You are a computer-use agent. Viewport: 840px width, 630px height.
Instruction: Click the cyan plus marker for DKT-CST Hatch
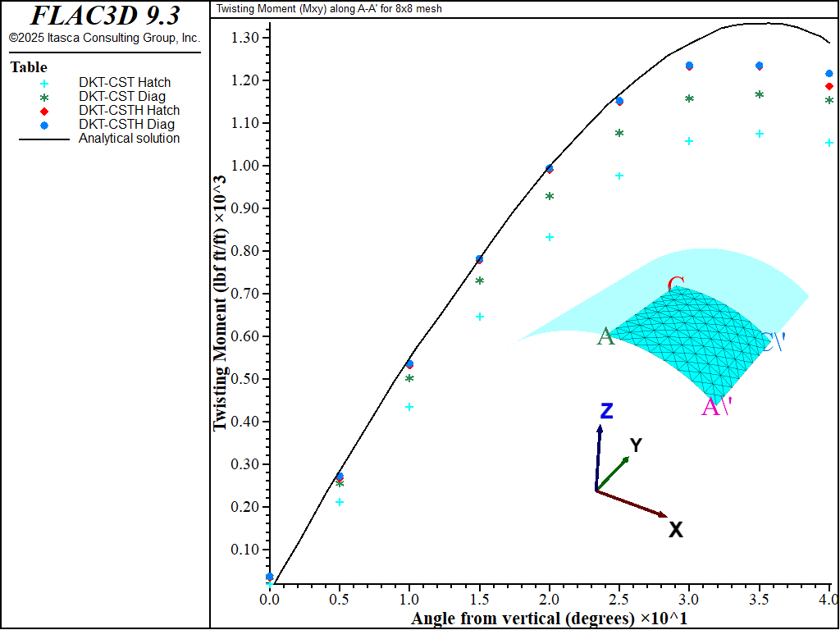click(44, 83)
